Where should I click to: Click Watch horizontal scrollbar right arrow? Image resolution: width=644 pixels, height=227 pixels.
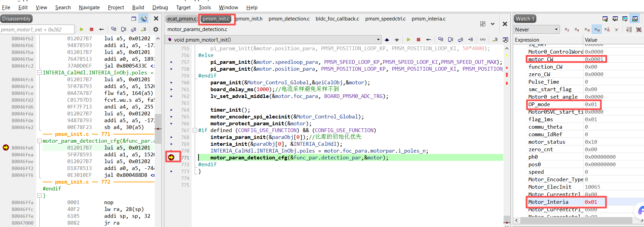point(642,221)
